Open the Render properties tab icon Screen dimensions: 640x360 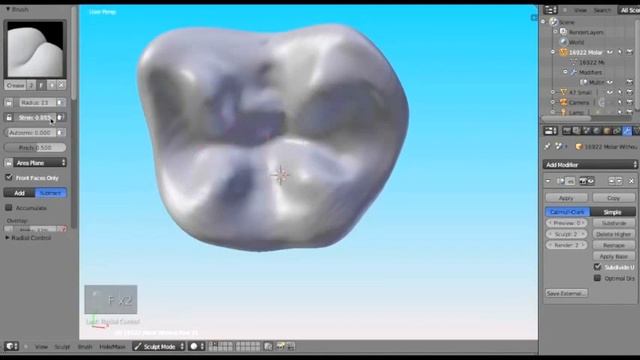(567, 131)
